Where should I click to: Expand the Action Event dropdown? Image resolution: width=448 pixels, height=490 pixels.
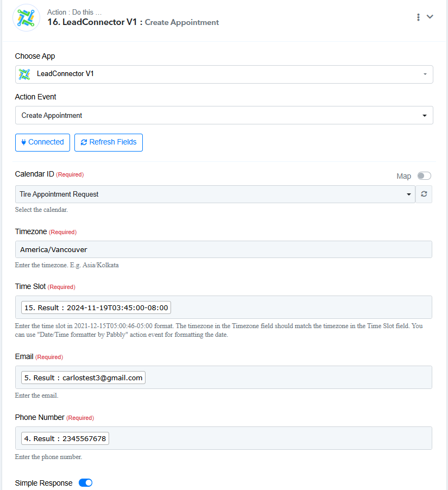click(224, 115)
